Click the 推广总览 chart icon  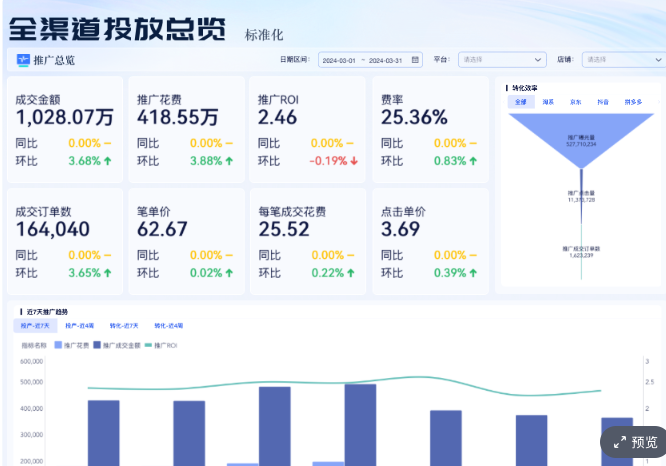pyautogui.click(x=23, y=60)
